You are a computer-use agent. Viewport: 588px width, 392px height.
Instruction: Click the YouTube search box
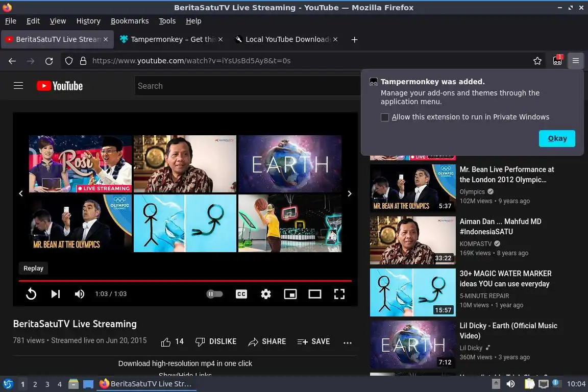(x=248, y=86)
